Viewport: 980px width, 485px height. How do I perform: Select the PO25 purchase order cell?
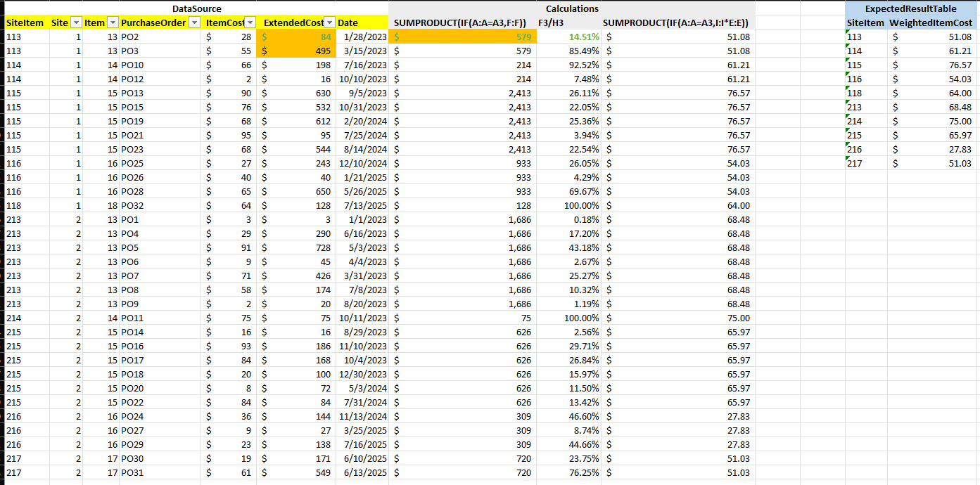pos(160,163)
